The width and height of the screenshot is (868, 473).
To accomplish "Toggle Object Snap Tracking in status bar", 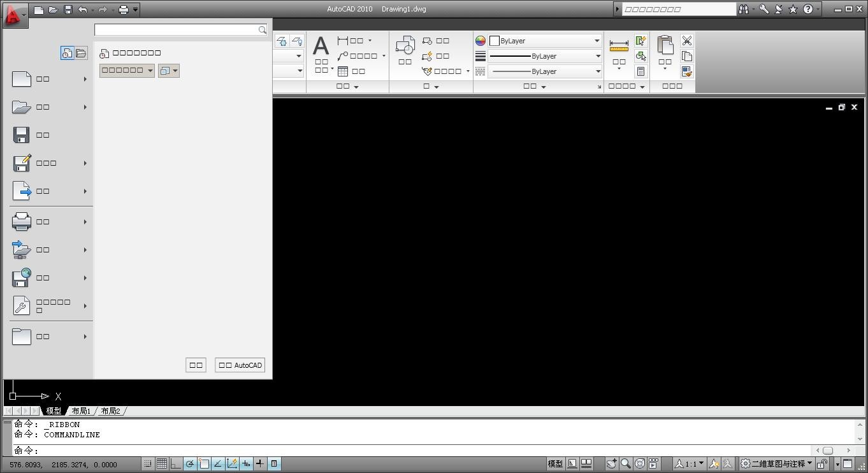I will (x=218, y=463).
